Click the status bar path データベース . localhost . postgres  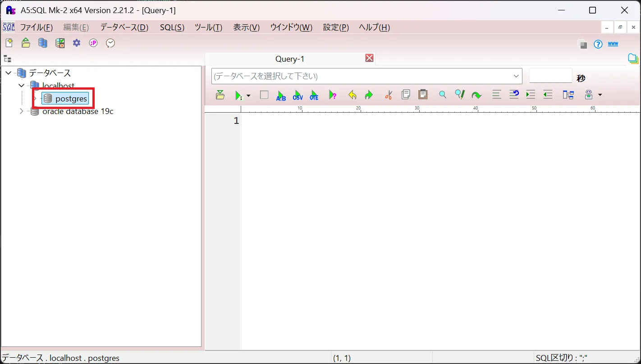pyautogui.click(x=61, y=359)
